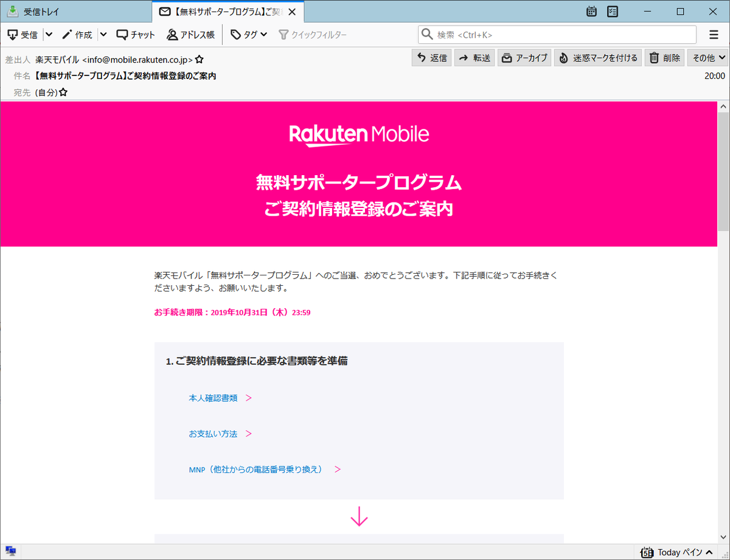Click the Archive (アーカイブ) button
Image resolution: width=730 pixels, height=560 pixels.
click(x=524, y=58)
